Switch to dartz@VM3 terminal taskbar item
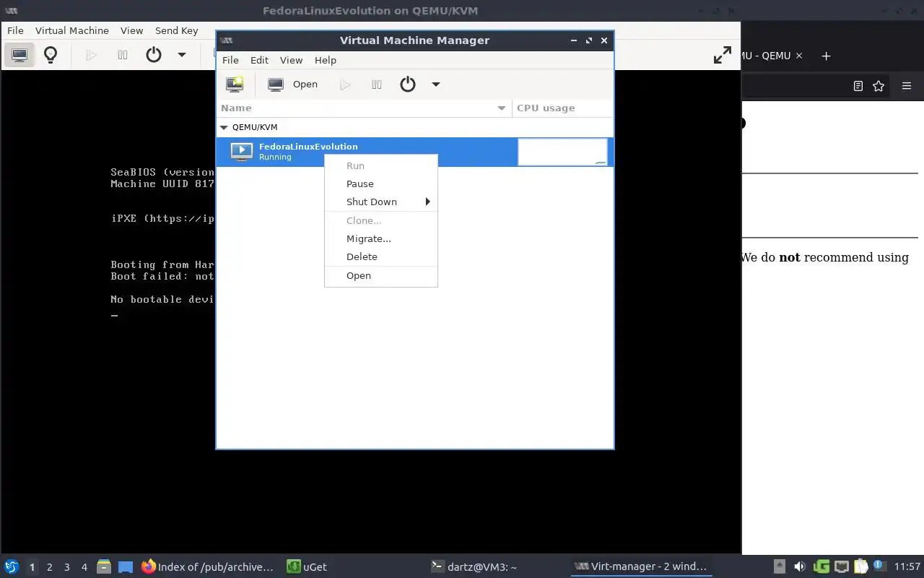The height and width of the screenshot is (578, 924). [474, 566]
